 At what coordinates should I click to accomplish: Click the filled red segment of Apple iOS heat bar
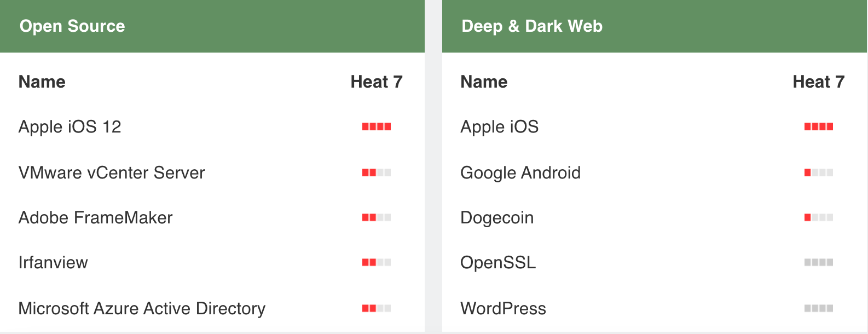[x=808, y=126]
